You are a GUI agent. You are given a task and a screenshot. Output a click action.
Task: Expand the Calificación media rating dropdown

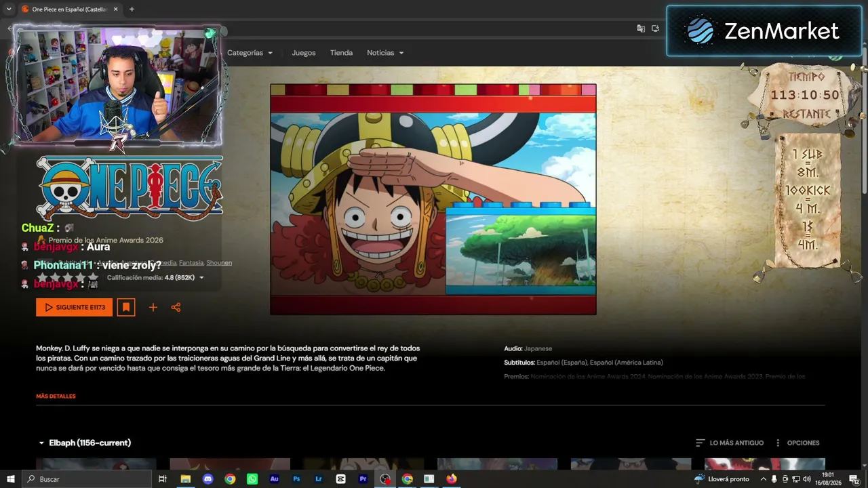click(x=155, y=277)
